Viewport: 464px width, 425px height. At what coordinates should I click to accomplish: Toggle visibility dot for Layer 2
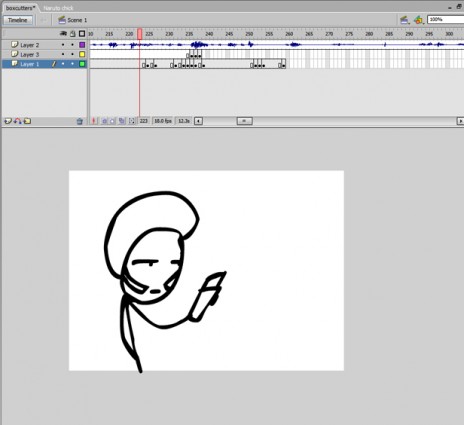[x=63, y=45]
